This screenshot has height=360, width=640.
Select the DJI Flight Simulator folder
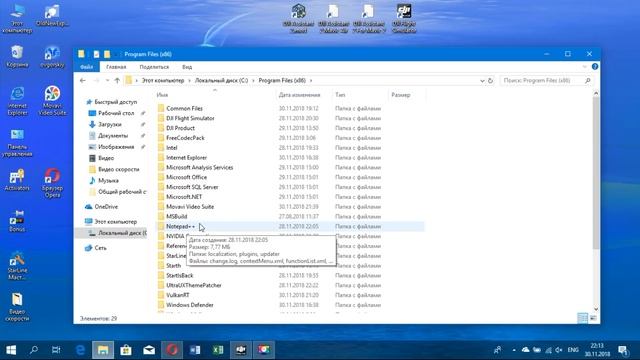pos(190,118)
